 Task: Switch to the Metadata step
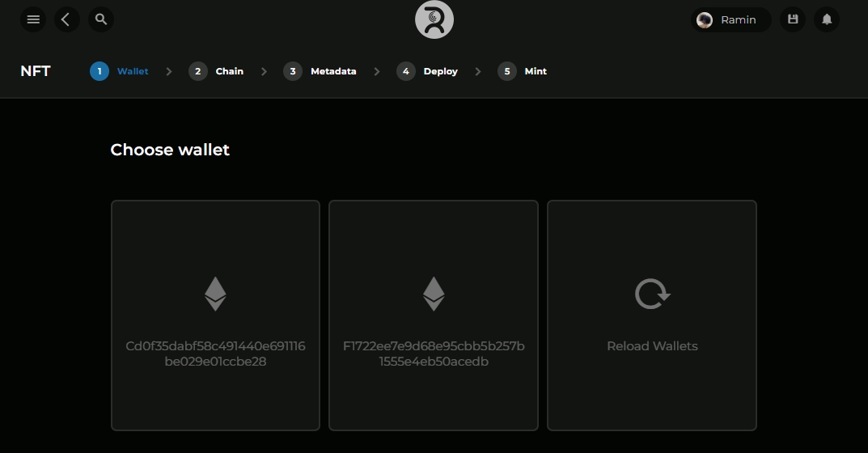click(x=321, y=71)
